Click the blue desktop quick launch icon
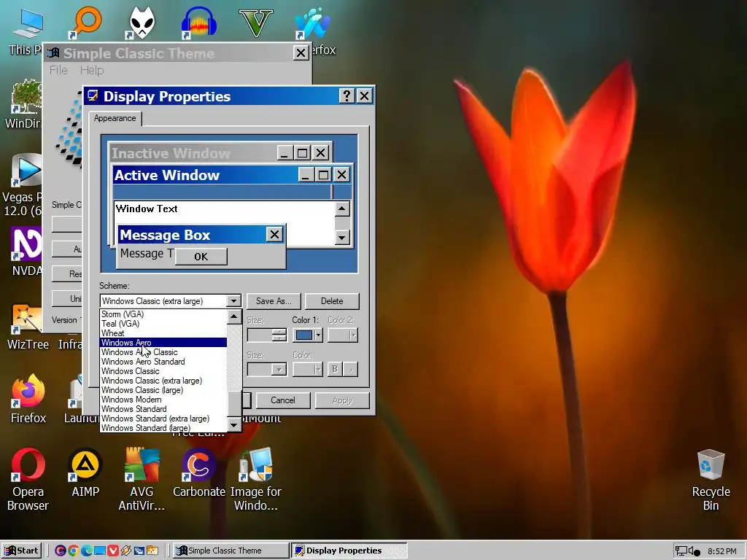Viewport: 747px width, 560px height. coord(99,551)
